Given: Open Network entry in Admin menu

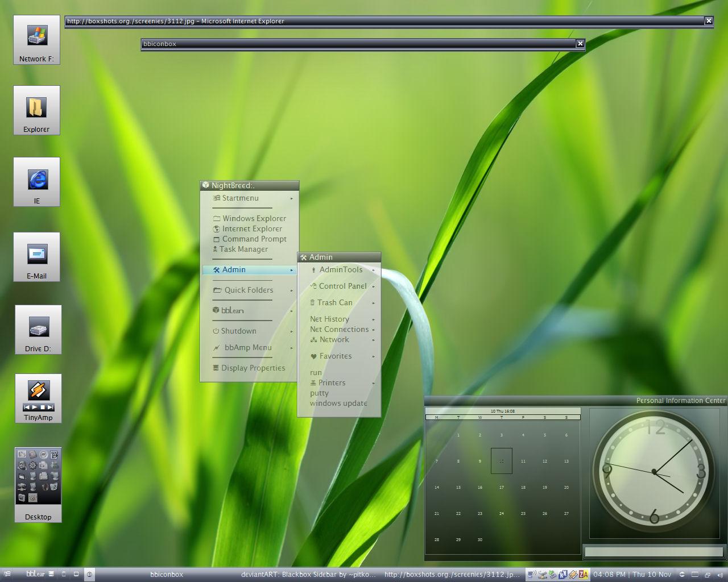Looking at the screenshot, I should pyautogui.click(x=339, y=339).
